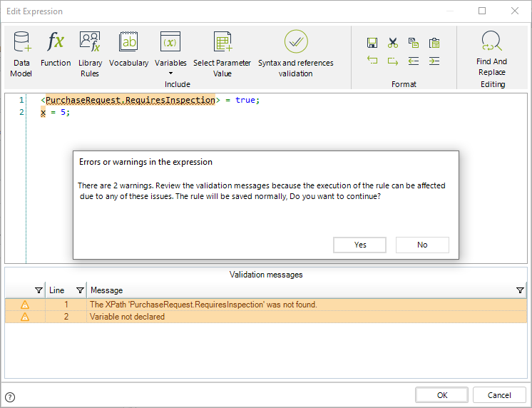
Task: Cut with the scissors icon
Action: [x=393, y=43]
